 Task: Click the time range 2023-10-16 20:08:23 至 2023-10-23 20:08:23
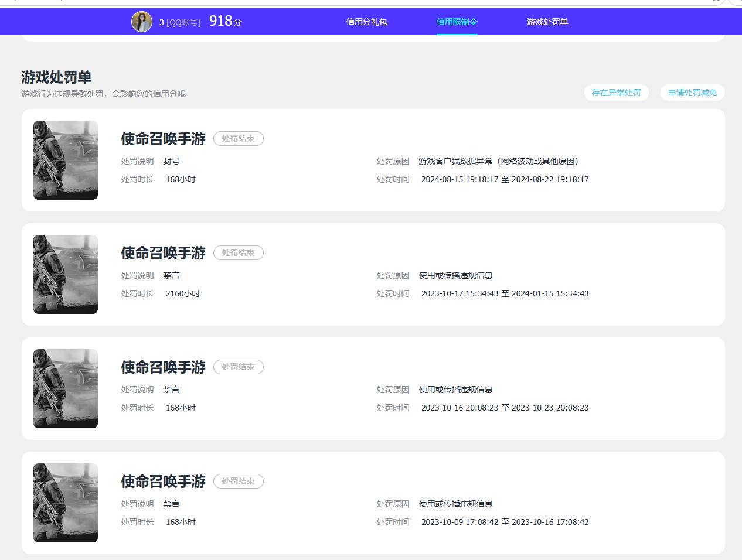coord(505,408)
